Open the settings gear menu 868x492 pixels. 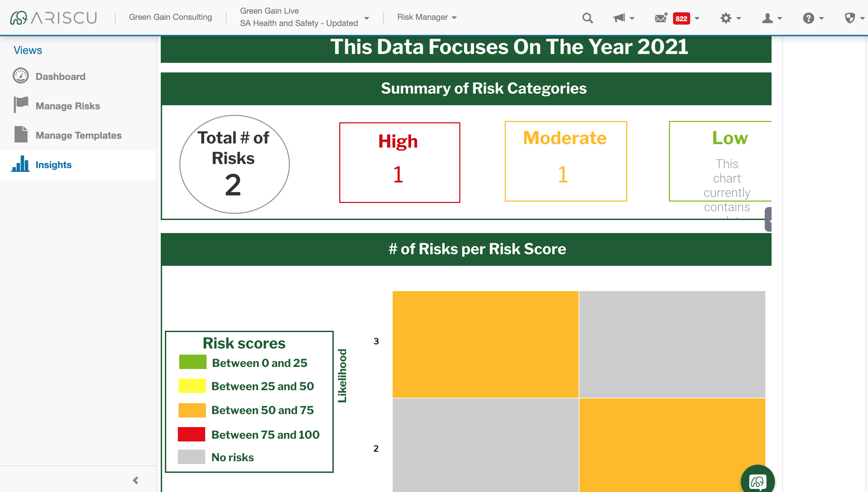(x=726, y=18)
